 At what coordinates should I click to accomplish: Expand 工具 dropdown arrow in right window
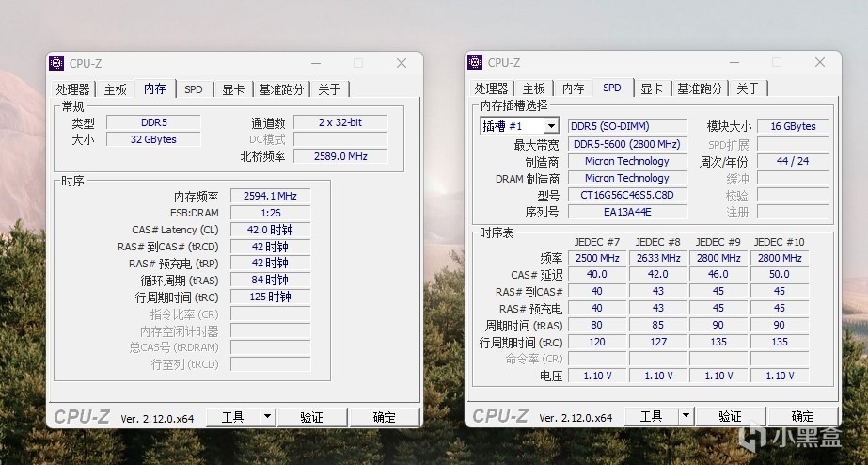pyautogui.click(x=686, y=416)
